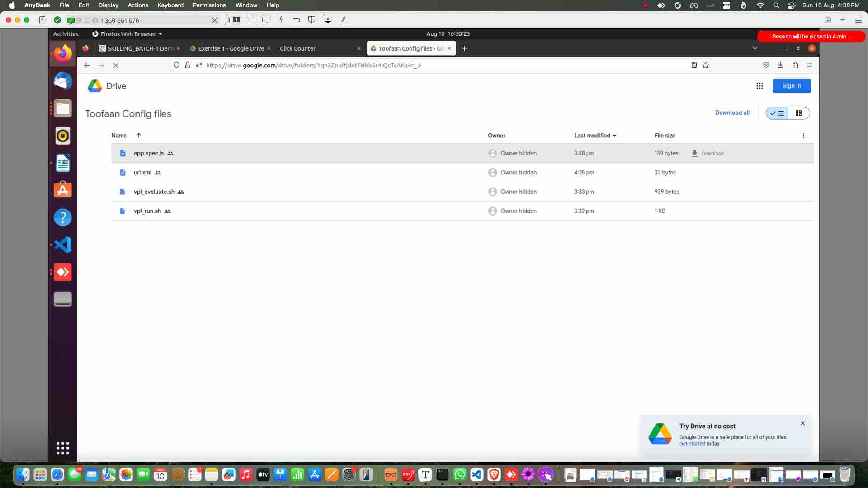Image resolution: width=868 pixels, height=488 pixels.
Task: Click the Download all link
Action: coord(732,113)
